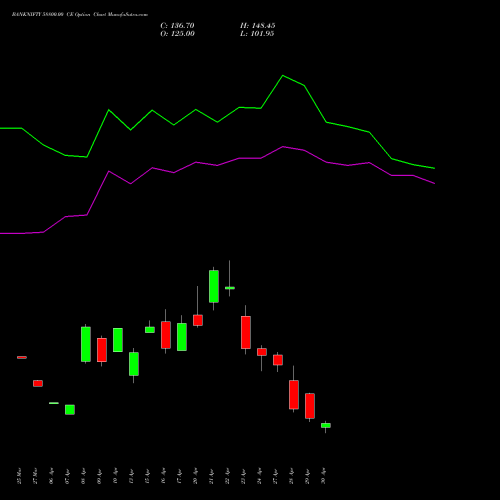The height and width of the screenshot is (500, 500).
Task: Click the green candlestick for 13 Apr
Action: [134, 364]
